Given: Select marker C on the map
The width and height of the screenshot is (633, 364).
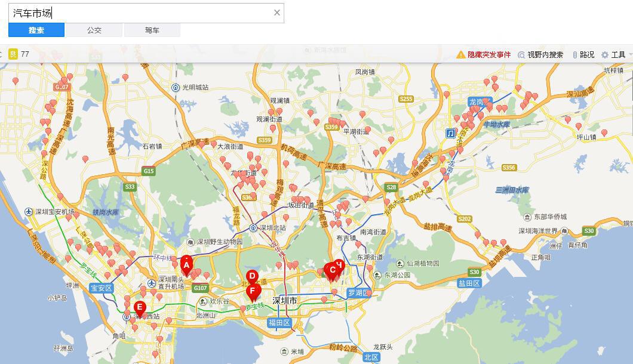Looking at the screenshot, I should tap(332, 270).
